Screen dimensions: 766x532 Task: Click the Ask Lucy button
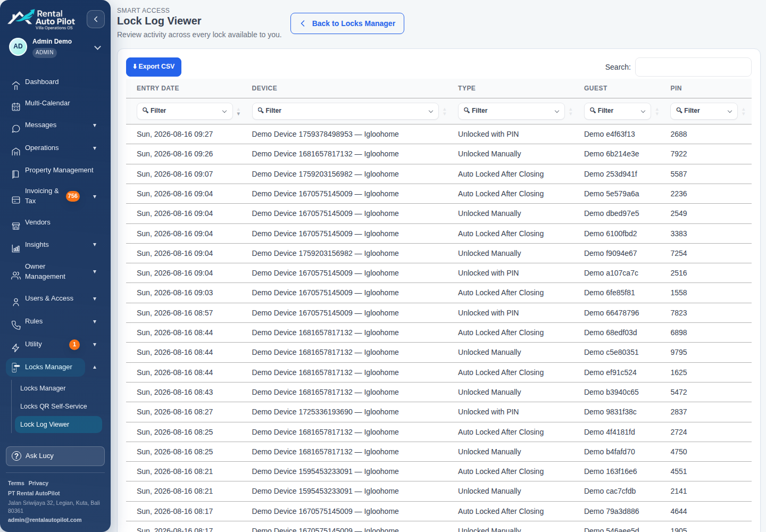coord(55,456)
